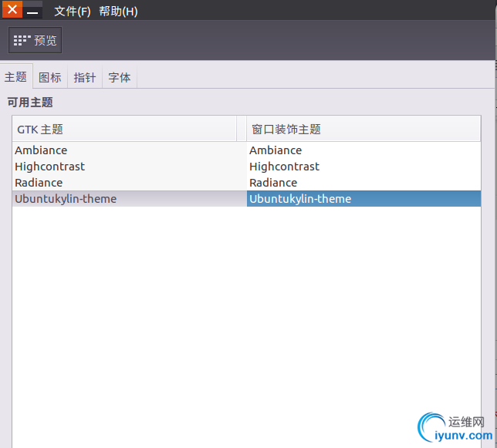Click the 预览 overview button
This screenshot has width=497, height=448.
coord(35,40)
